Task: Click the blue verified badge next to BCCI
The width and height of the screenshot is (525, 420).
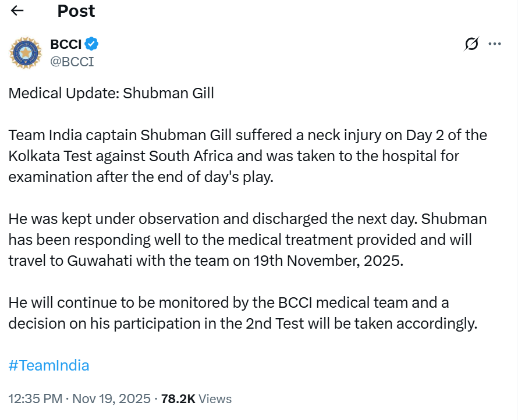Action: (x=91, y=44)
